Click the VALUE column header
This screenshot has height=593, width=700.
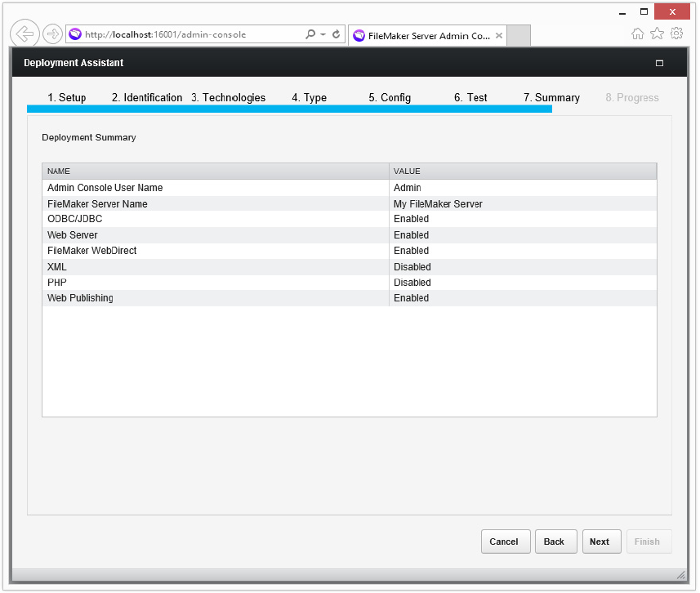point(523,172)
